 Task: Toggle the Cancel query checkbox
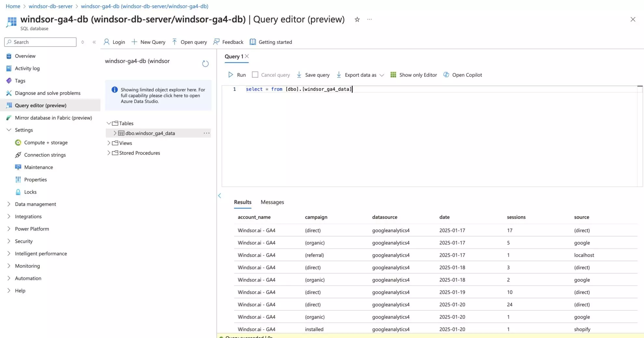tap(255, 75)
